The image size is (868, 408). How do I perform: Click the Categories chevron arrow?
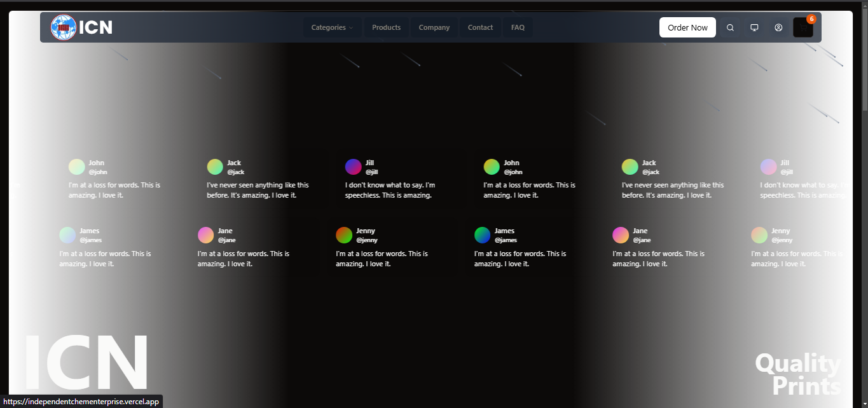pos(351,28)
